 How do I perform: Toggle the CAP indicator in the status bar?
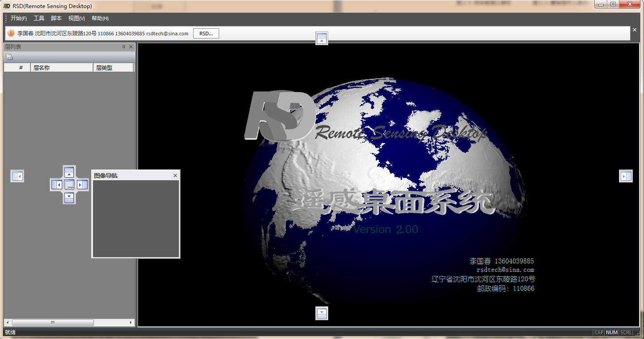coord(599,332)
